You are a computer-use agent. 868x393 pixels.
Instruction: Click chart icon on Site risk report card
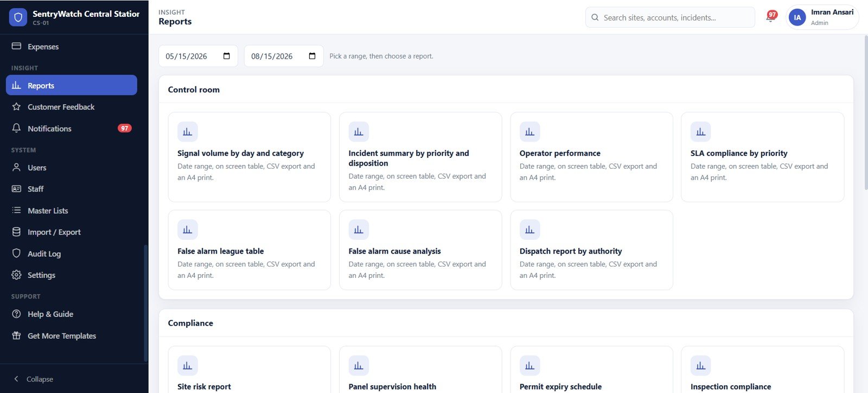(188, 366)
